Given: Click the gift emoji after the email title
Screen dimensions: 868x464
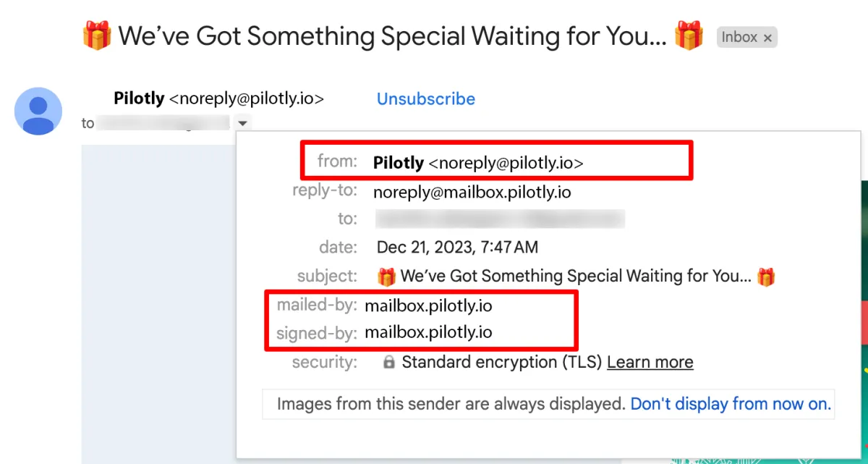Looking at the screenshot, I should pos(689,35).
